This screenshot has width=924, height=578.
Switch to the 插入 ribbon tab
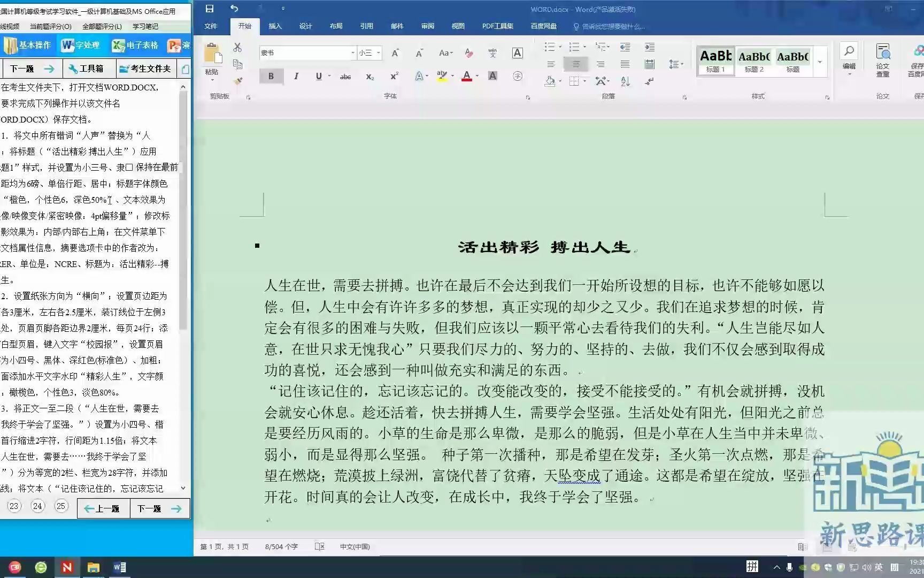pyautogui.click(x=275, y=26)
